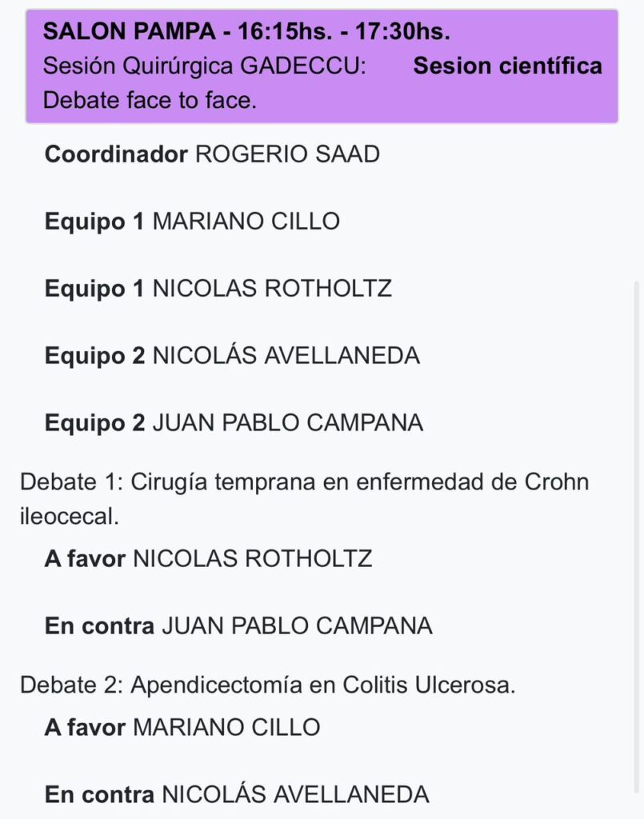Select the Debate face to face line
The height and width of the screenshot is (819, 644).
150,102
